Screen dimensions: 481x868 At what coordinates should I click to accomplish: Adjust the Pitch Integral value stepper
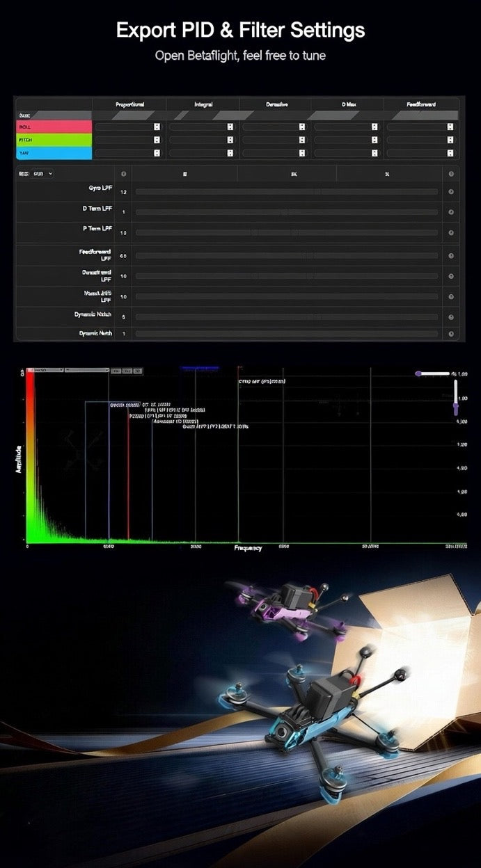click(x=230, y=140)
